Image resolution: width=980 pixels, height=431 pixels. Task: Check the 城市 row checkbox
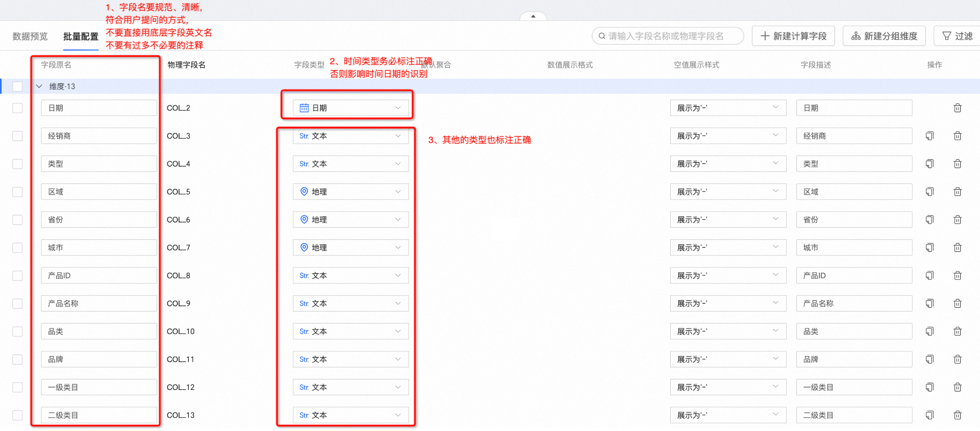tap(17, 247)
